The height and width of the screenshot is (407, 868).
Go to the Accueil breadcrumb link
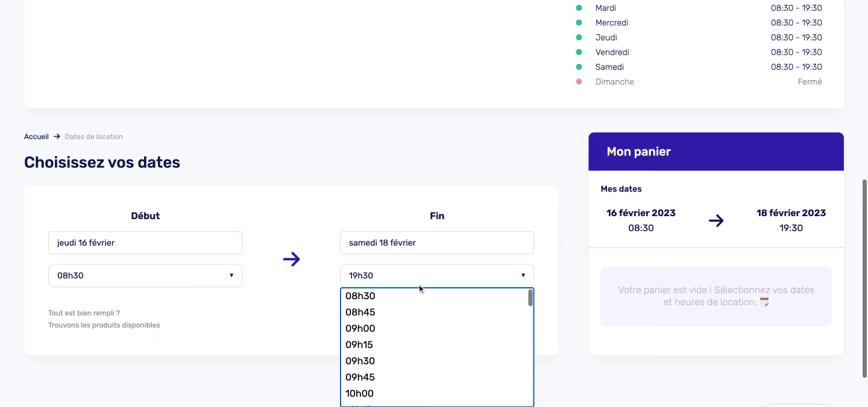[x=36, y=137]
